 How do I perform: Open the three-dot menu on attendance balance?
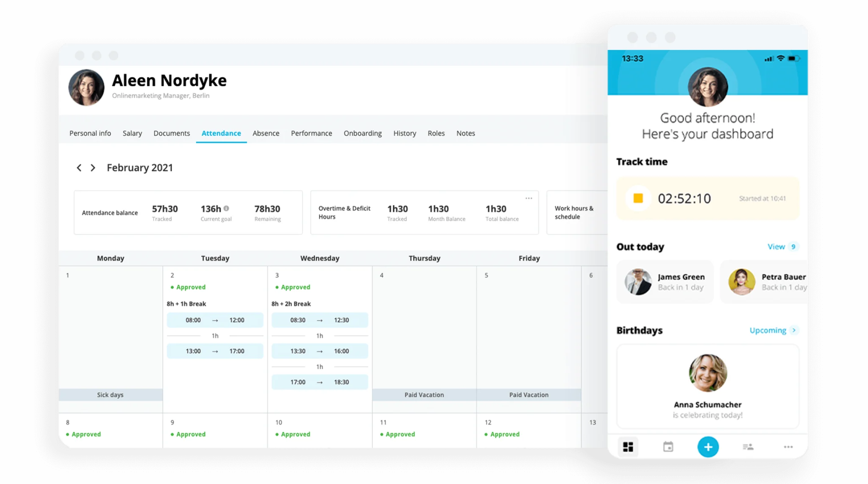click(529, 198)
